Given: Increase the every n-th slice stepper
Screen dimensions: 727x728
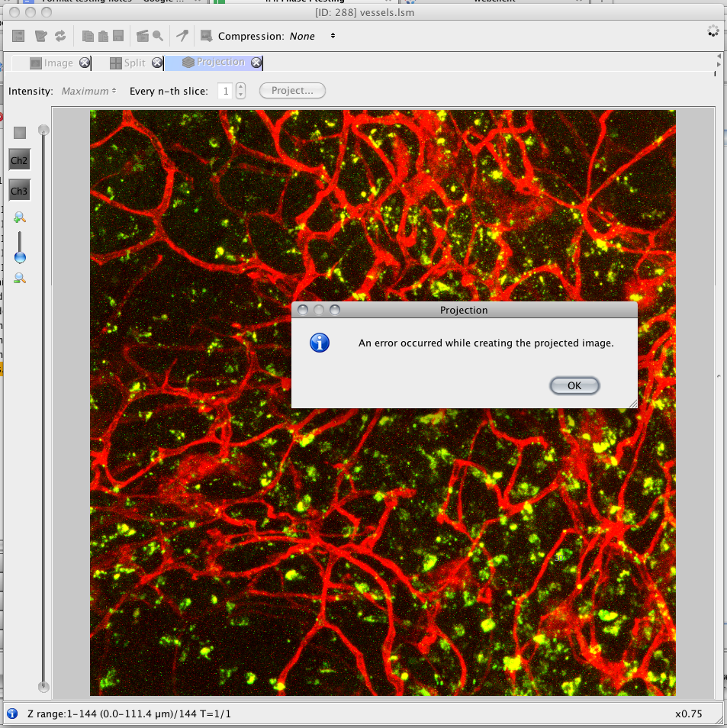Looking at the screenshot, I should click(x=240, y=87).
